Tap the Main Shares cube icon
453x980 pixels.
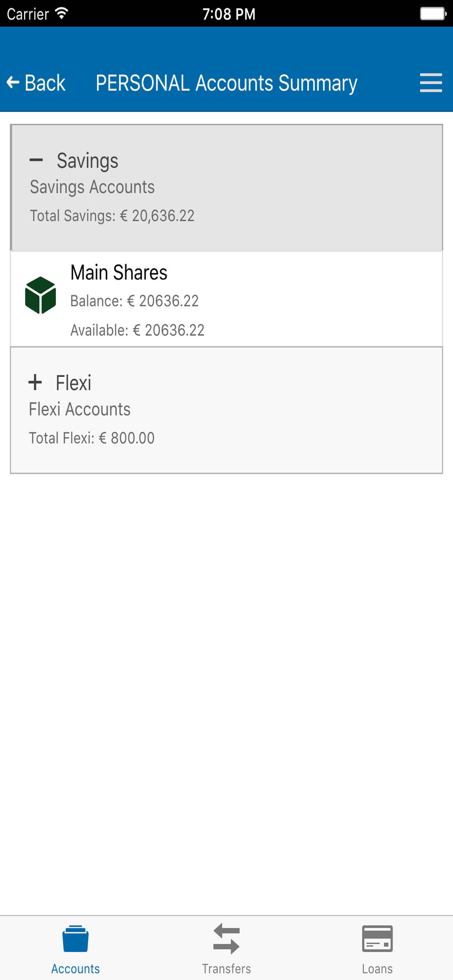pos(40,295)
